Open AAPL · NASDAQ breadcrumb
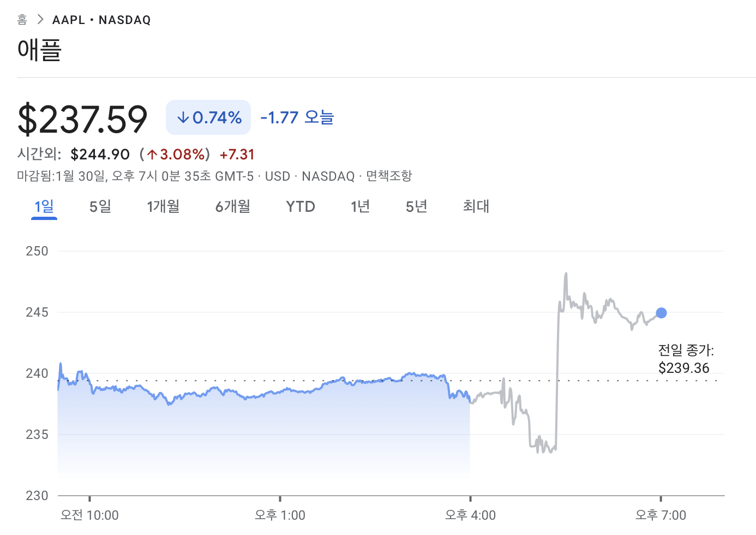Viewport: 756px width, 535px height. pos(101,20)
